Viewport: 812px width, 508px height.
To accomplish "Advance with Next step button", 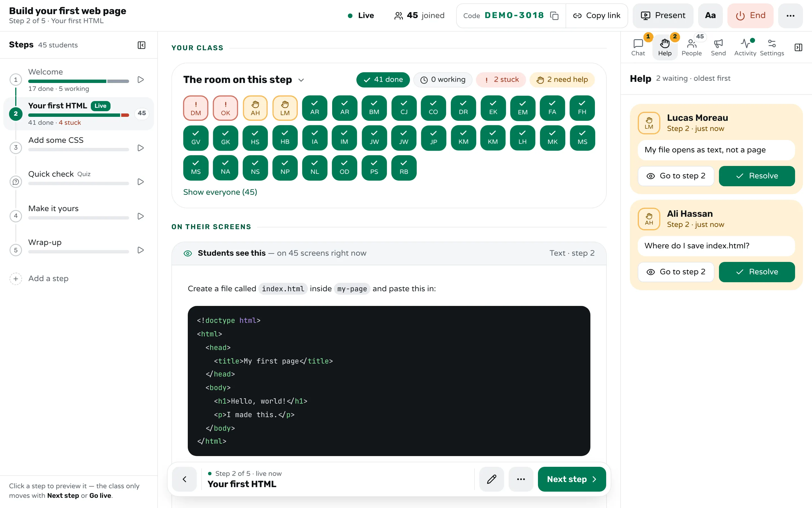I will (572, 479).
